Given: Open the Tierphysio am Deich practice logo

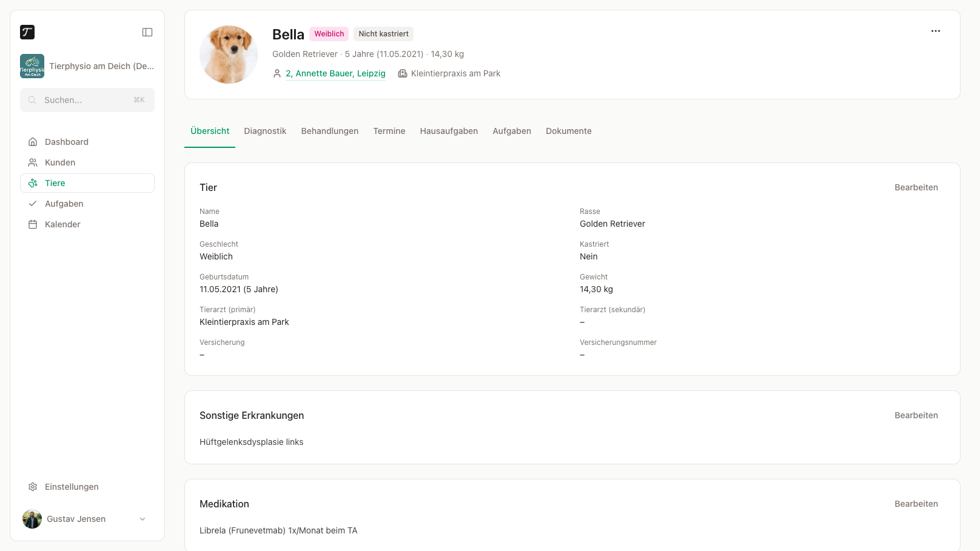Looking at the screenshot, I should point(32,66).
